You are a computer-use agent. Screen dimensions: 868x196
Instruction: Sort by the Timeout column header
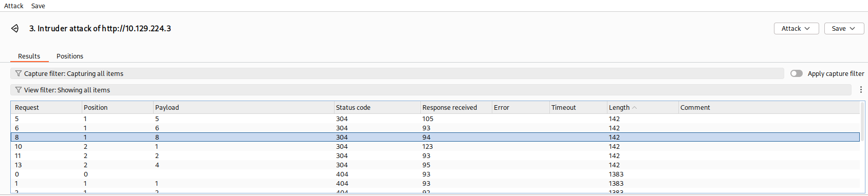click(578, 107)
